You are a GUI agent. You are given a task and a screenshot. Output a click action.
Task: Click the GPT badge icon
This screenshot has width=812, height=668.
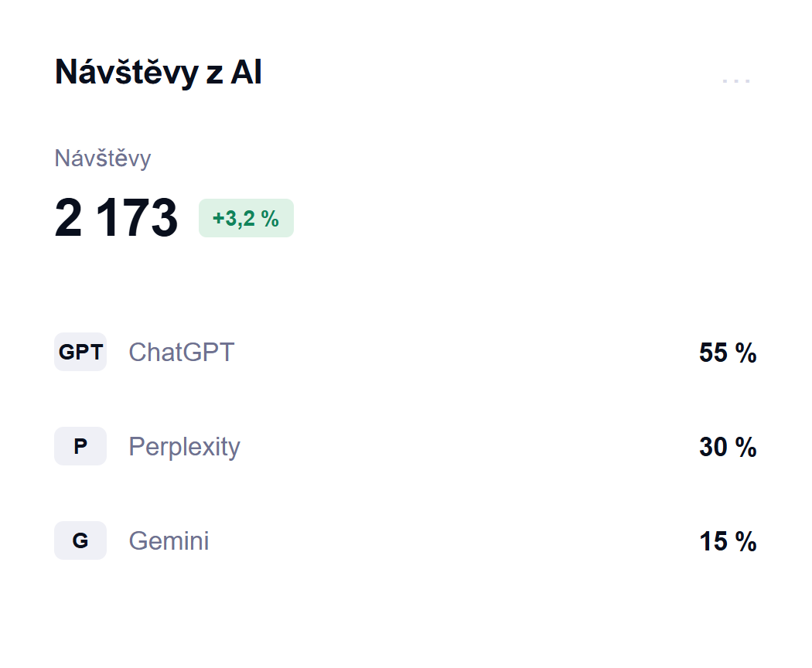80,352
